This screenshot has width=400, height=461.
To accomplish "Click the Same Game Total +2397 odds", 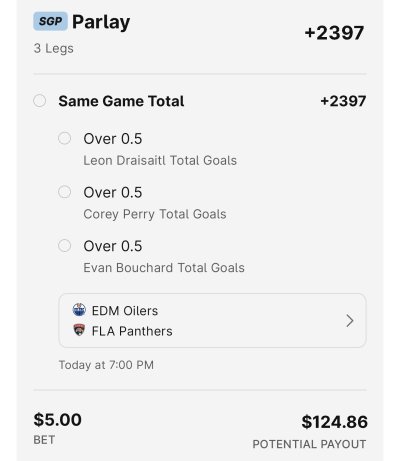I will (343, 101).
